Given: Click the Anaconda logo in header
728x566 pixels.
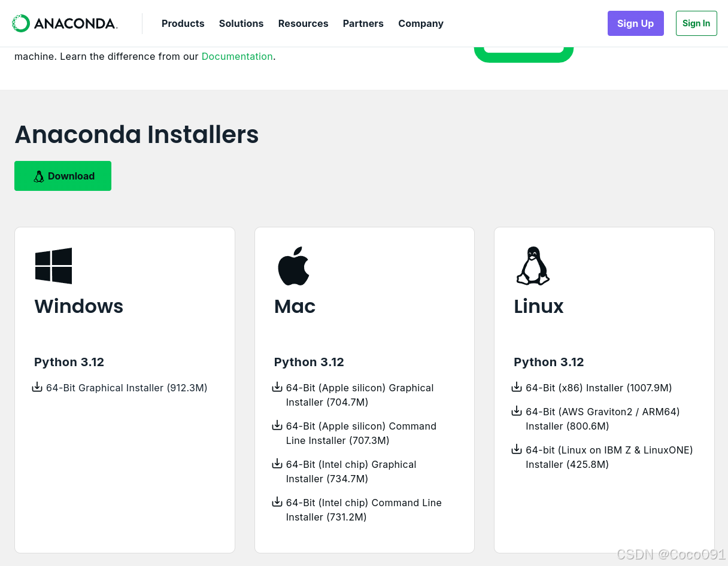Looking at the screenshot, I should [65, 23].
